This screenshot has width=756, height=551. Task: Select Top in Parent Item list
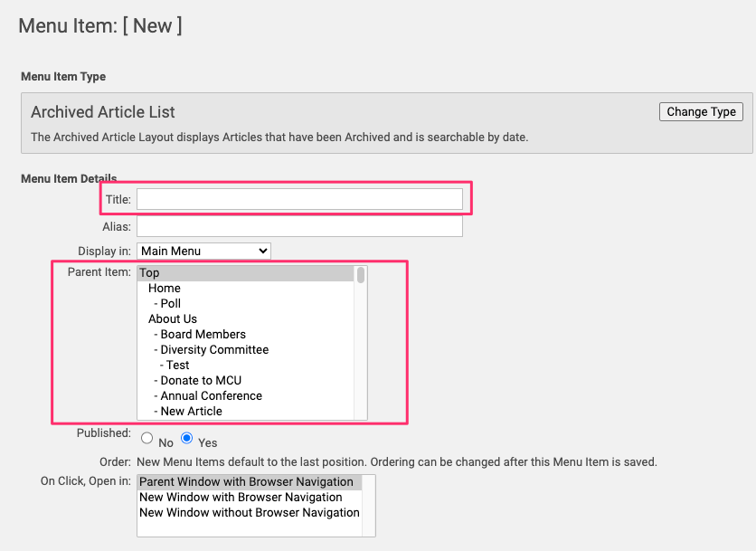pos(149,273)
